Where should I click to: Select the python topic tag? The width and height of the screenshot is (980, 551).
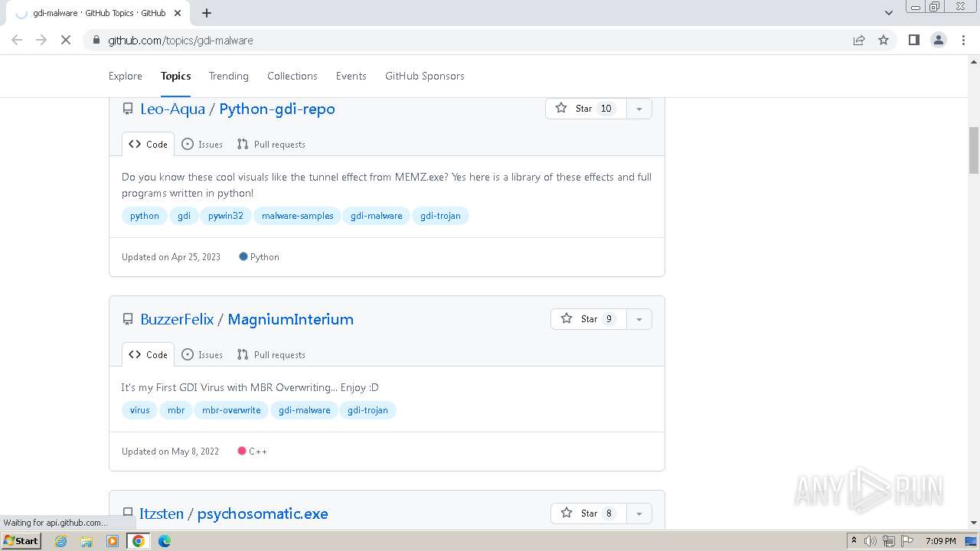[145, 216]
